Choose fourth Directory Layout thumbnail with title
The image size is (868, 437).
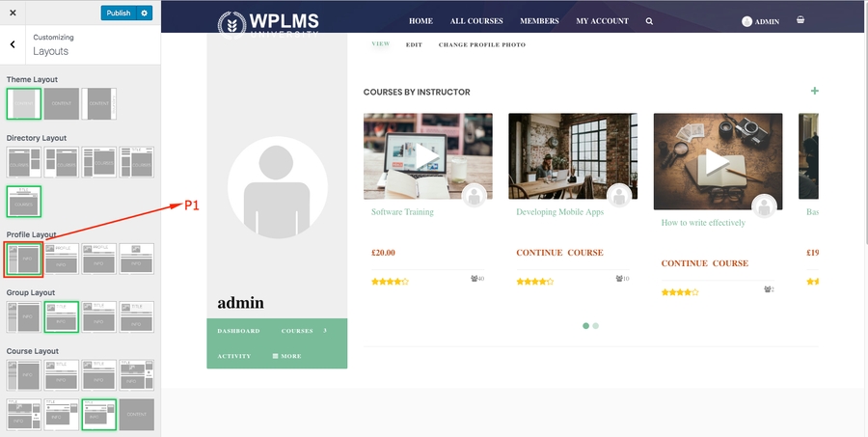pos(137,162)
